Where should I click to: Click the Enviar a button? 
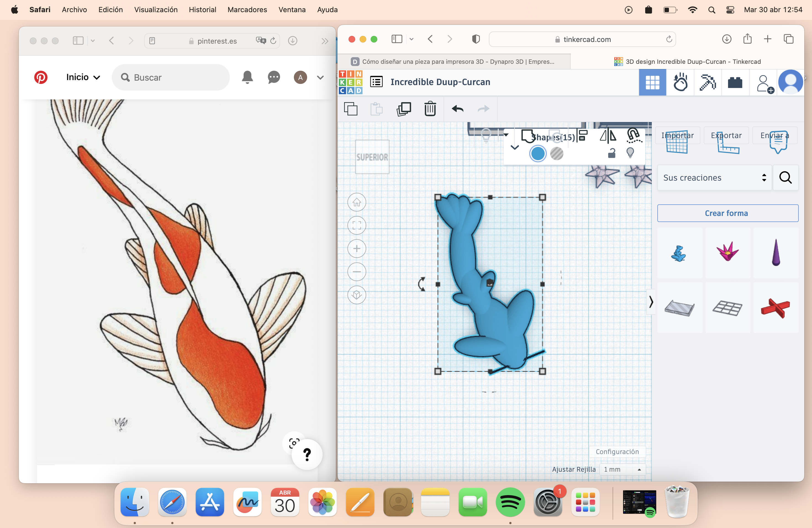774,135
